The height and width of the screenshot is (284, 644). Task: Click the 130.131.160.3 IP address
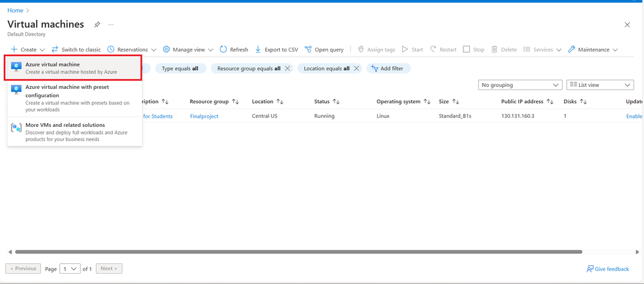click(x=518, y=116)
